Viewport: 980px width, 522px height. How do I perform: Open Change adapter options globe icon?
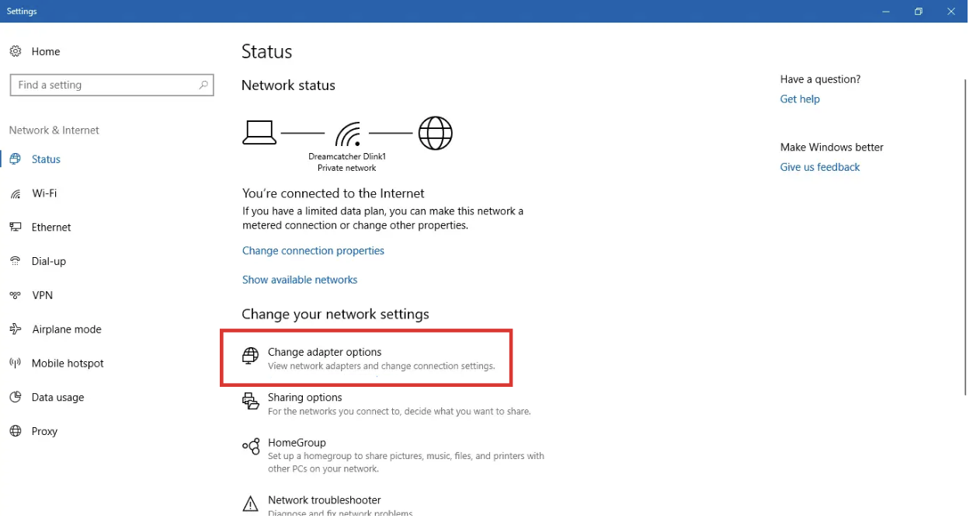250,356
